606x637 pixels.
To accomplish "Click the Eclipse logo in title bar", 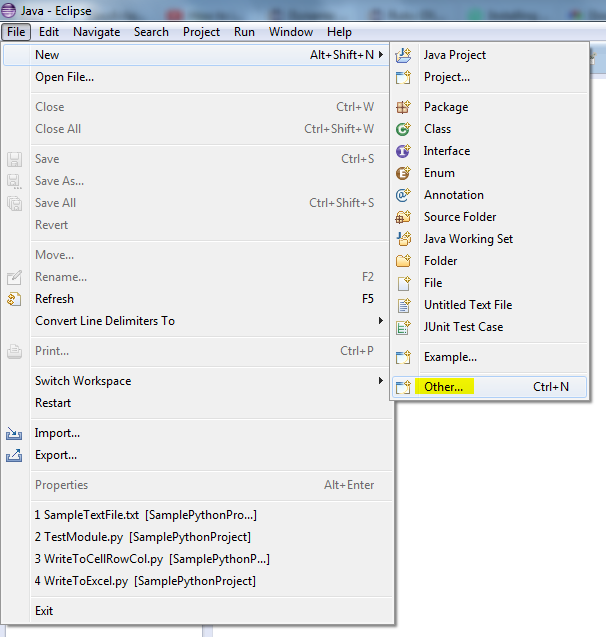I will (x=9, y=10).
